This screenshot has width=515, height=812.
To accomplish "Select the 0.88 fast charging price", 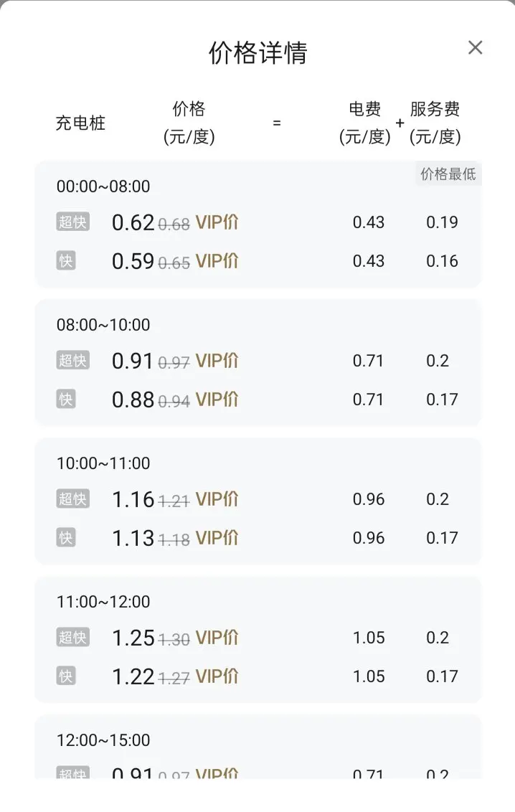I will point(133,400).
